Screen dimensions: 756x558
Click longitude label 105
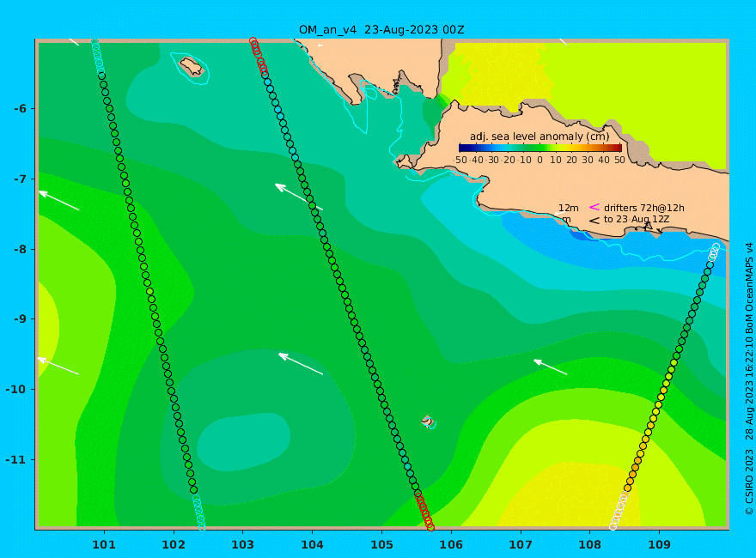point(381,545)
